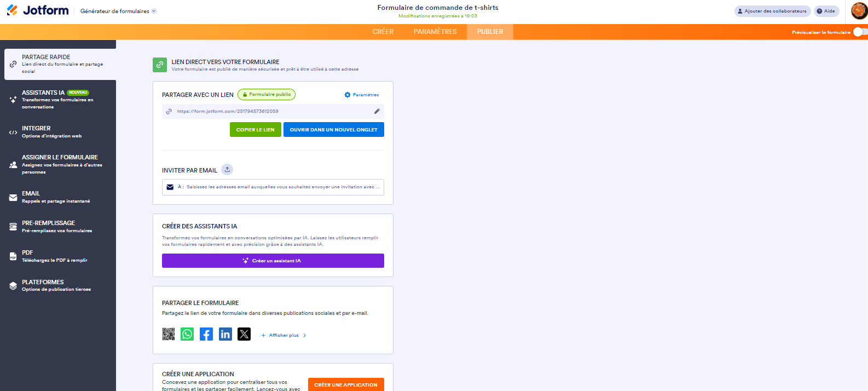Click the chain icon in the URL field
This screenshot has height=391, width=868.
[x=169, y=111]
